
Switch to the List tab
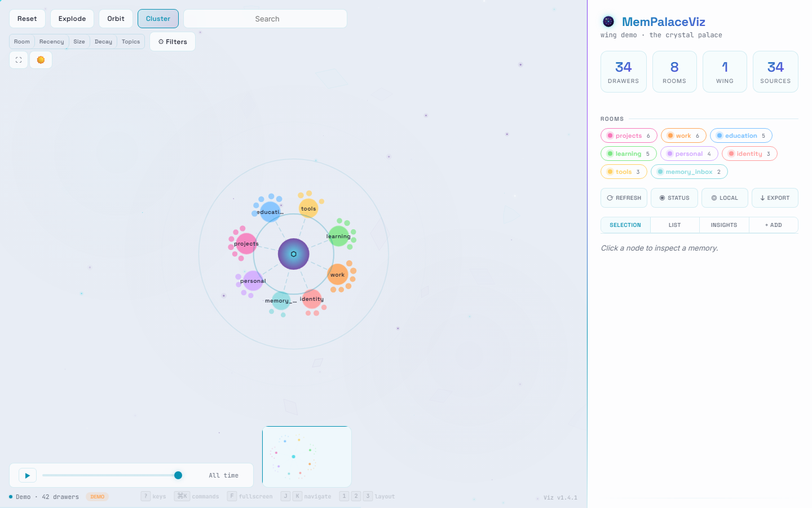[675, 225]
